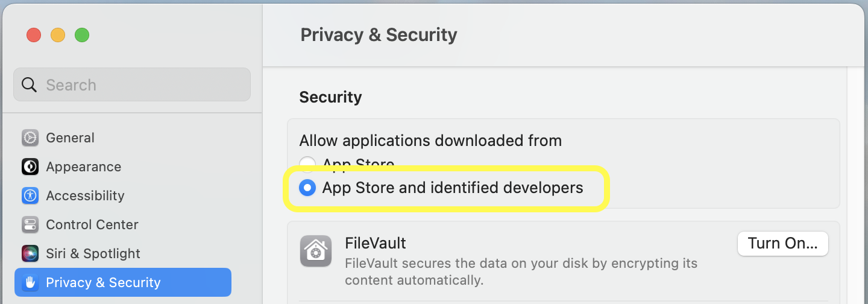Open 'Siri & Spotlight' text in sidebar
This screenshot has height=304, width=868.
click(93, 254)
